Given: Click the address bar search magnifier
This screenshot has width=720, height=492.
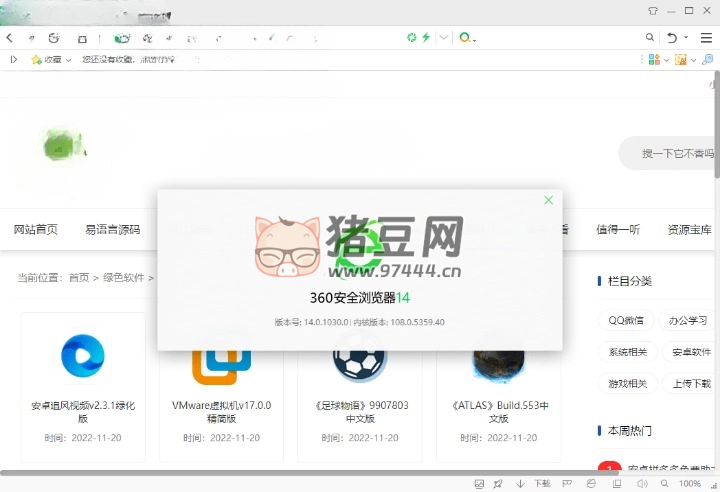Looking at the screenshot, I should (650, 38).
